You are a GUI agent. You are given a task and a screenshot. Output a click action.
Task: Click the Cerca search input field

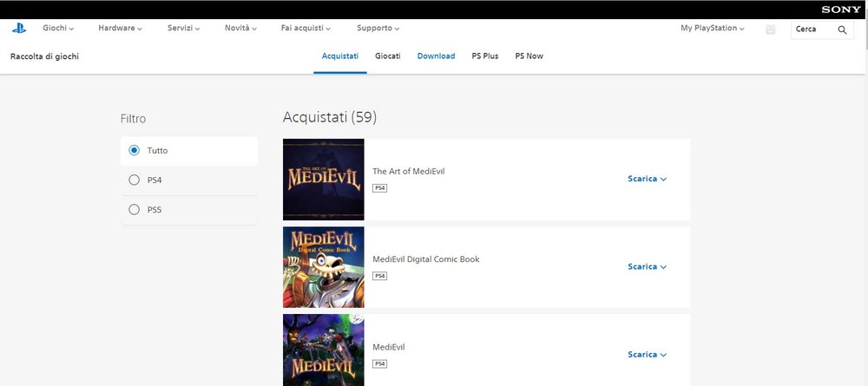coord(812,29)
